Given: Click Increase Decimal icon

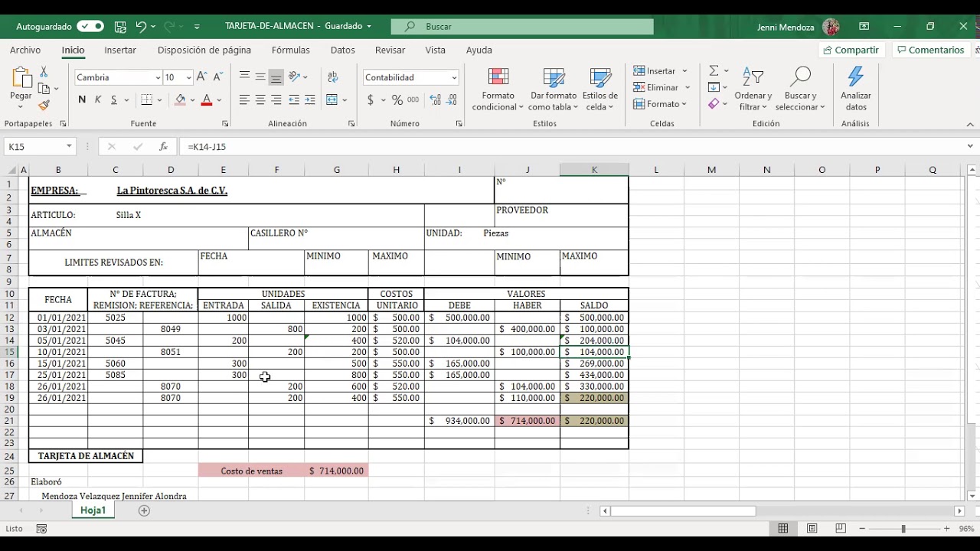Looking at the screenshot, I should click(x=436, y=100).
